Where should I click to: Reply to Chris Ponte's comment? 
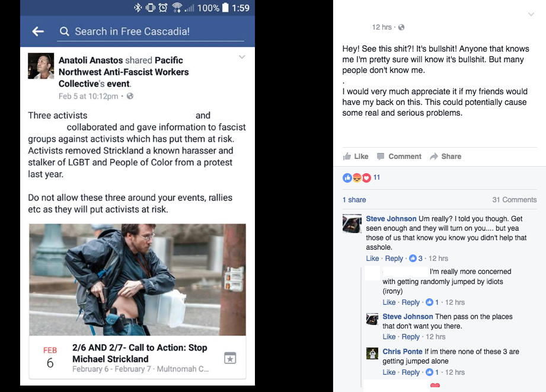pyautogui.click(x=411, y=372)
